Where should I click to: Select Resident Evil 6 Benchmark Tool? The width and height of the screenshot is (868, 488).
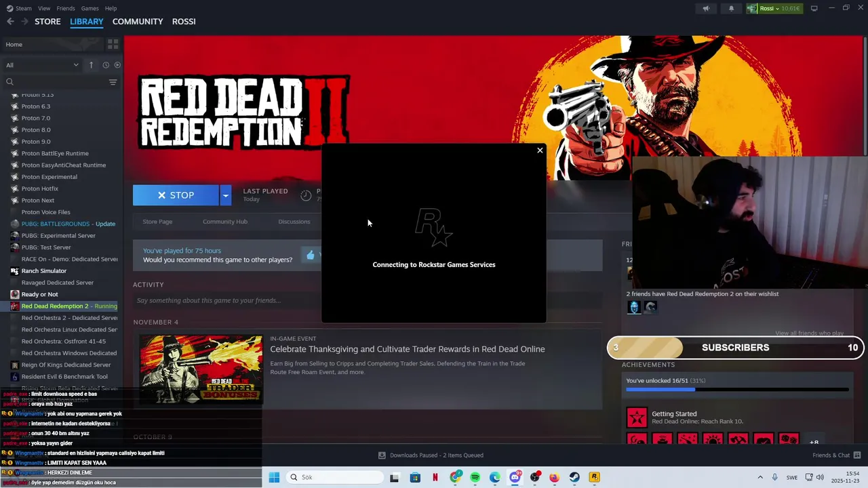pos(64,377)
